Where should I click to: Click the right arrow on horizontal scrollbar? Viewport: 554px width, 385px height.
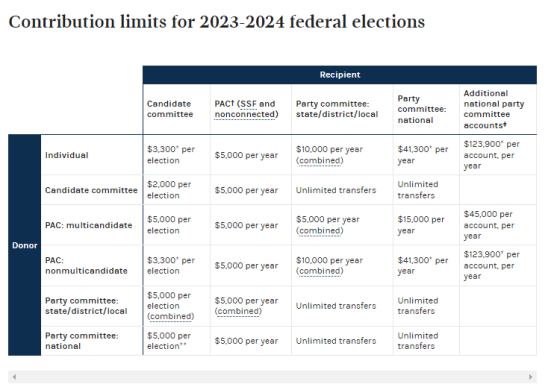coord(530,377)
